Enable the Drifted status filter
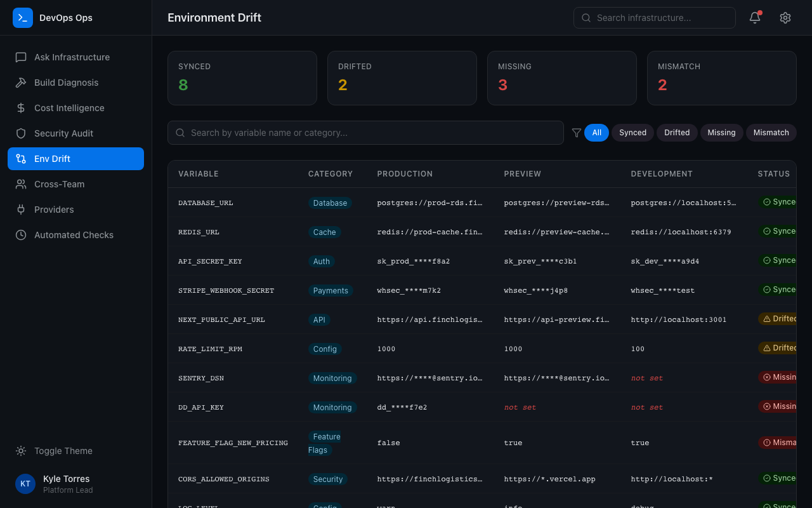 tap(676, 133)
